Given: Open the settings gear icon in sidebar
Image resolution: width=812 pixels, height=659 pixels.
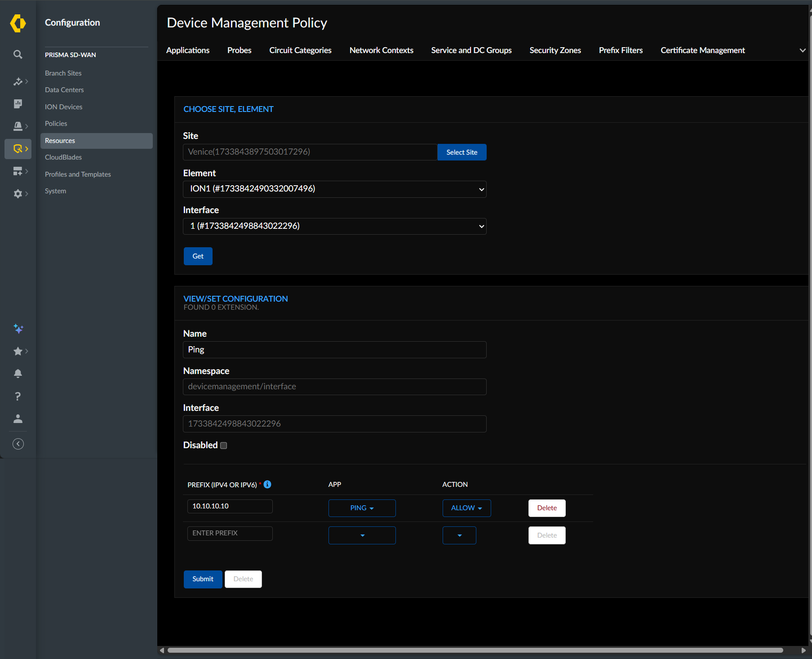Looking at the screenshot, I should (18, 194).
